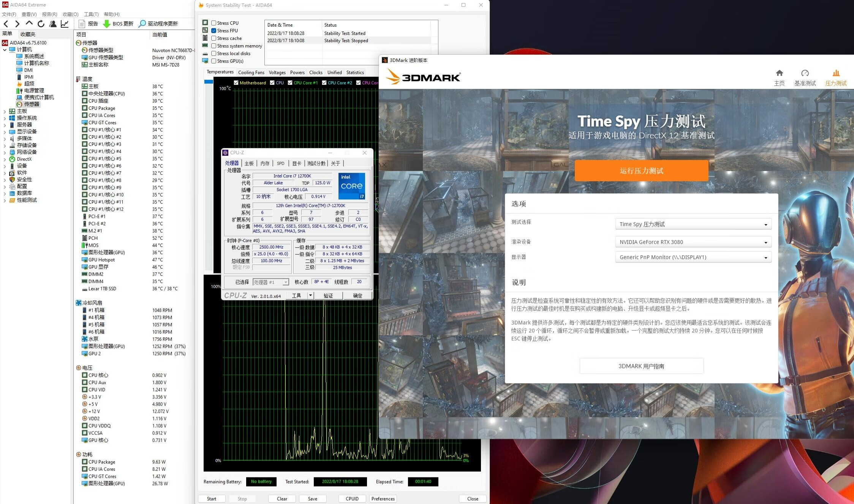Enable Stress CPU checkbox
This screenshot has height=504, width=854.
pyautogui.click(x=214, y=23)
